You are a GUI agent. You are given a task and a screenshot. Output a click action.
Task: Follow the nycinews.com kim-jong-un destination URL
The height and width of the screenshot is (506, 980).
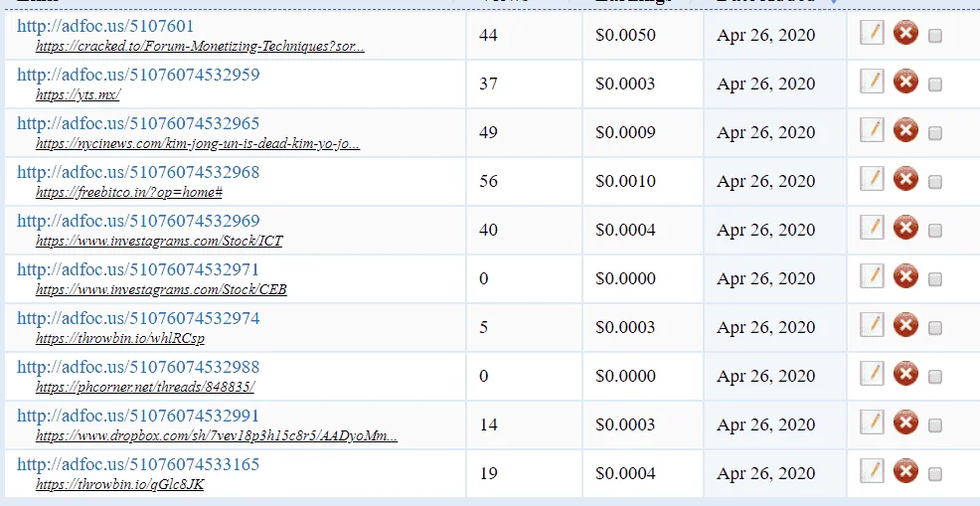tap(198, 144)
